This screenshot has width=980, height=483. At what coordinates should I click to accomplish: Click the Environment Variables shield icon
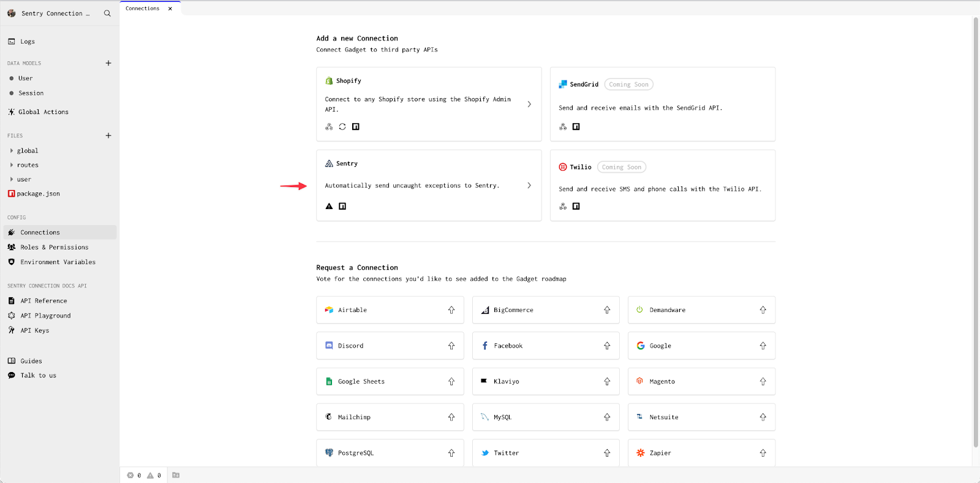pos(12,262)
